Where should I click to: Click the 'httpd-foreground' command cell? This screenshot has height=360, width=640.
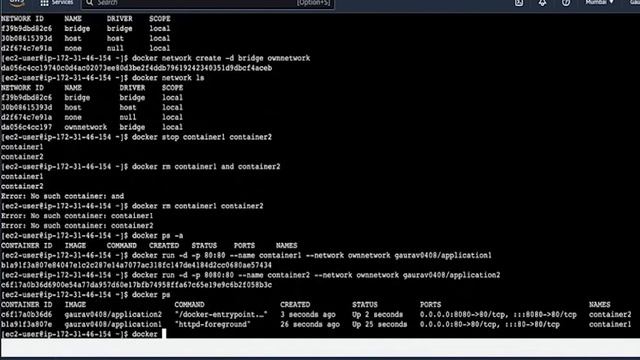click(x=213, y=324)
